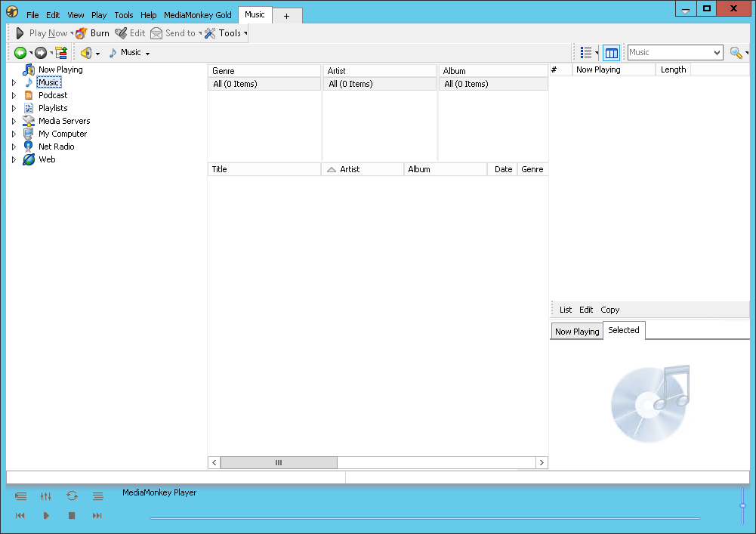Select the Net Radio tree node
756x534 pixels.
57,147
